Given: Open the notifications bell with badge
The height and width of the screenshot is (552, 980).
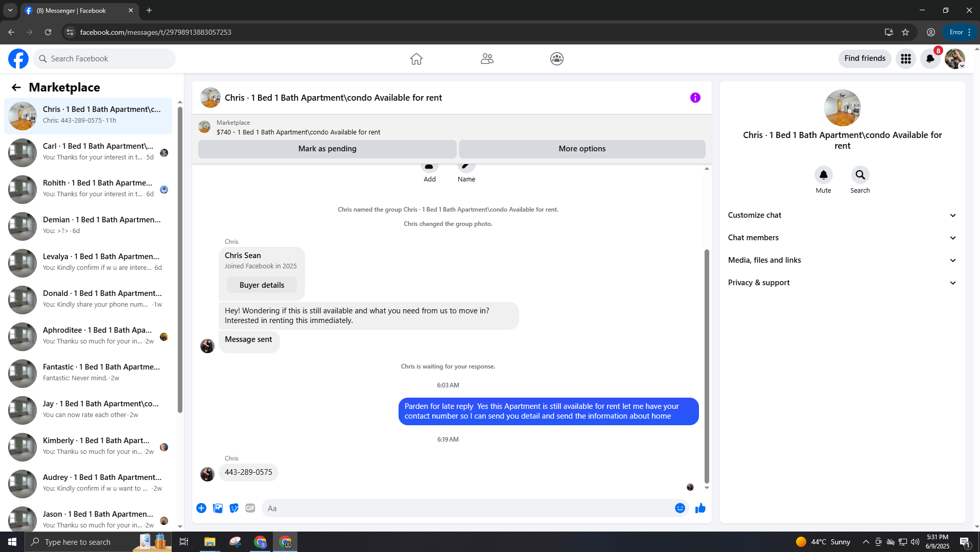Looking at the screenshot, I should pyautogui.click(x=930, y=59).
